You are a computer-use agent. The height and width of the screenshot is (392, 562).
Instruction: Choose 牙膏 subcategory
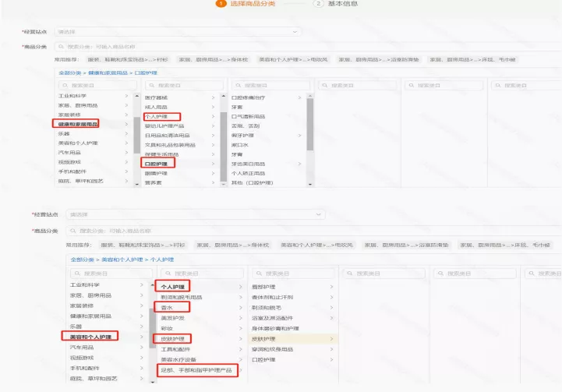point(237,154)
